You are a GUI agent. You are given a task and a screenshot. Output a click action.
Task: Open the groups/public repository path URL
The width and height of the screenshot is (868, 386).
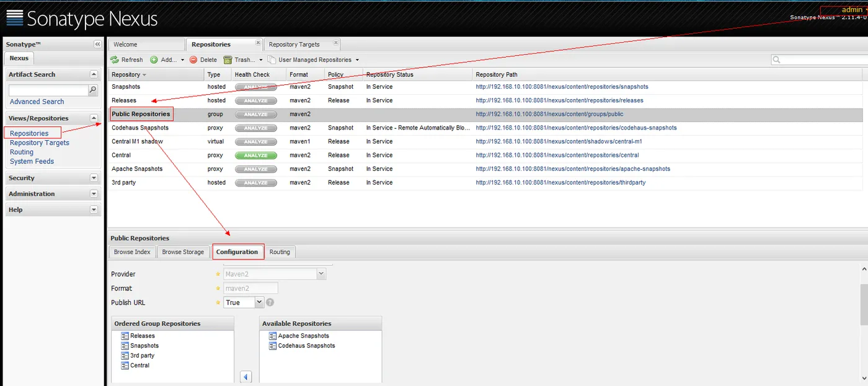(x=549, y=114)
